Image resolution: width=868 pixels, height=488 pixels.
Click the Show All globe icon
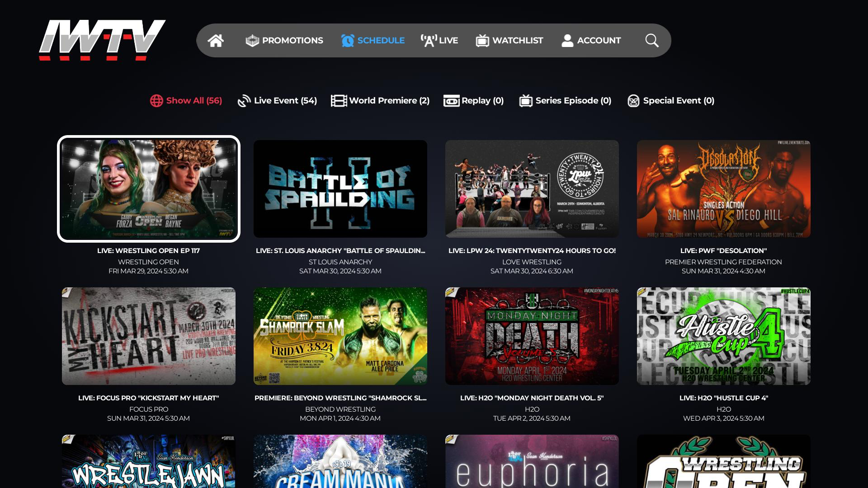(x=156, y=101)
